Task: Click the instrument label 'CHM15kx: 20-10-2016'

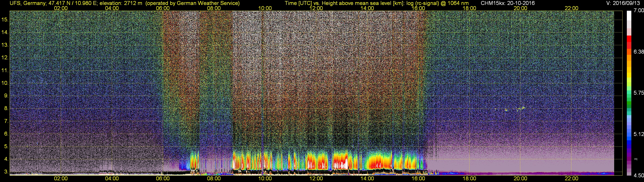Action: coord(507,3)
